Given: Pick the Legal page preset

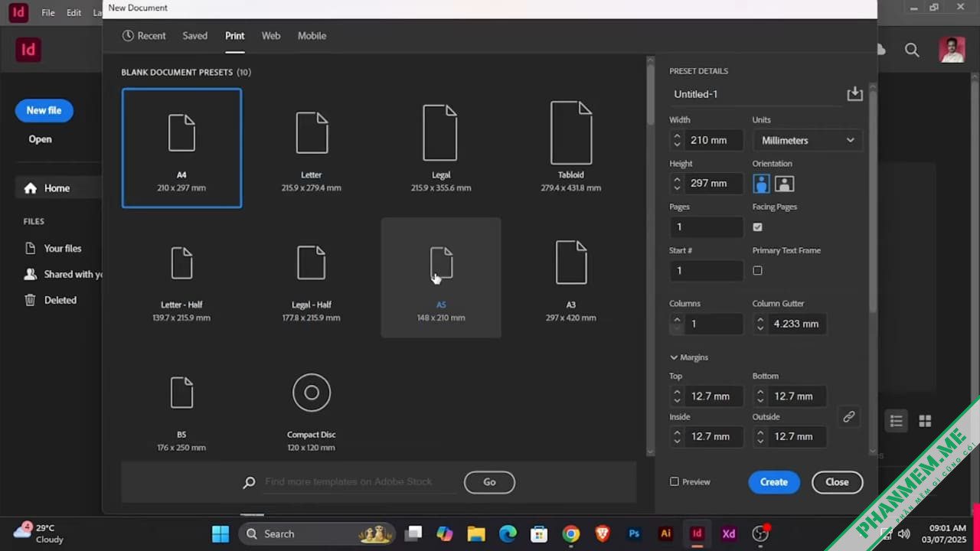Looking at the screenshot, I should pos(441,148).
